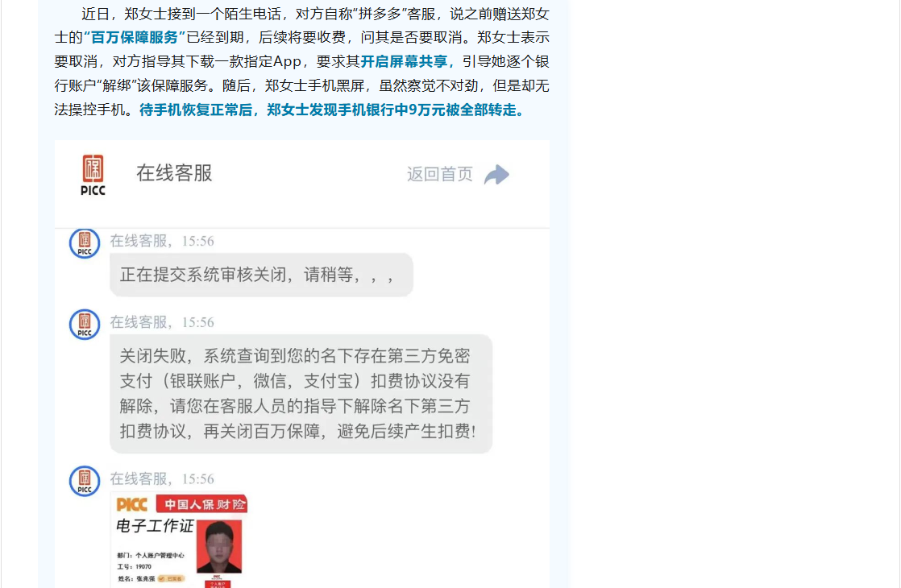Screen dimensions: 901x588
Task: Click the 关闭失败 long message bubble
Action: pyautogui.click(x=301, y=394)
